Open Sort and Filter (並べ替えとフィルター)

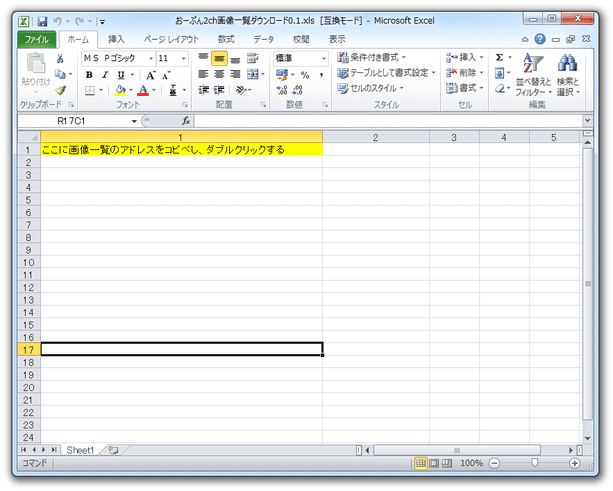pyautogui.click(x=533, y=75)
